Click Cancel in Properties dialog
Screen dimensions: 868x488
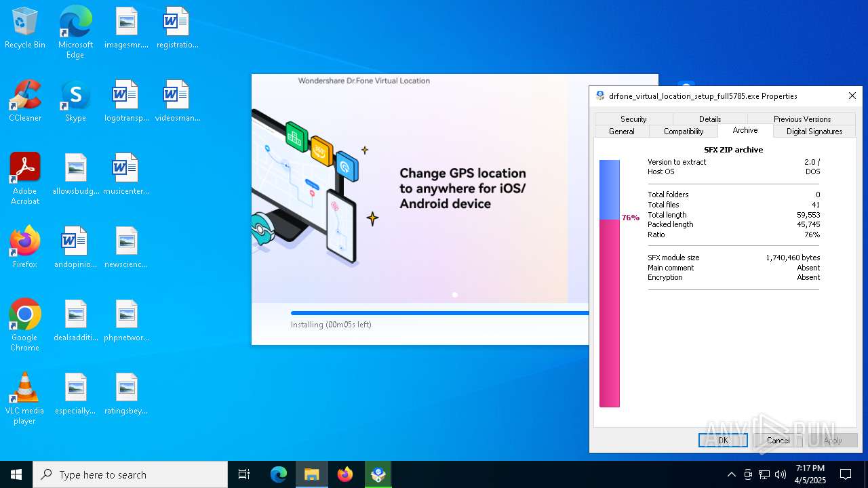[778, 440]
